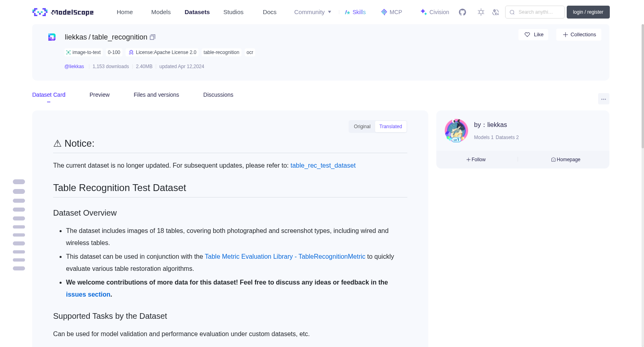Open the table_rec_test_dataset link
Screen dimensions: 644x347
click(323, 165)
